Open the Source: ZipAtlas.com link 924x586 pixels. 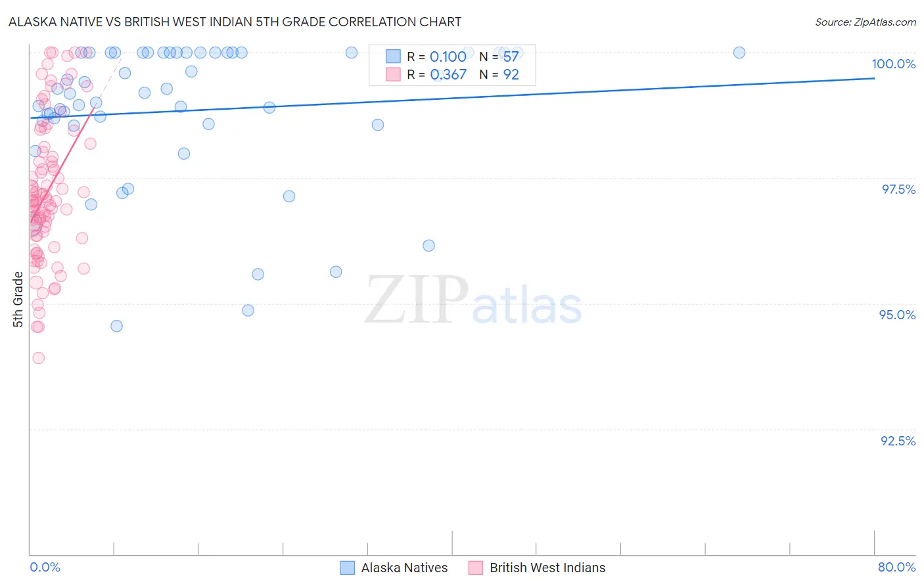point(866,22)
